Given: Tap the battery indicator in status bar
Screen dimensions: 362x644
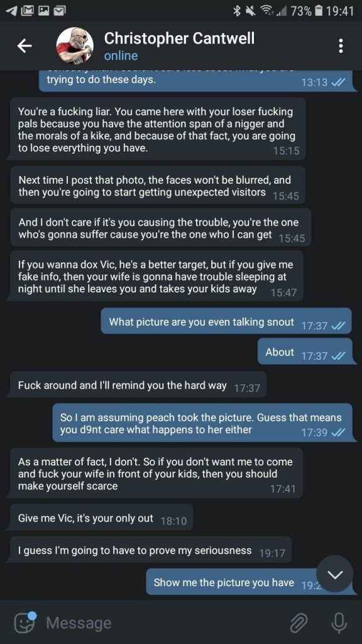Looking at the screenshot, I should [x=318, y=11].
